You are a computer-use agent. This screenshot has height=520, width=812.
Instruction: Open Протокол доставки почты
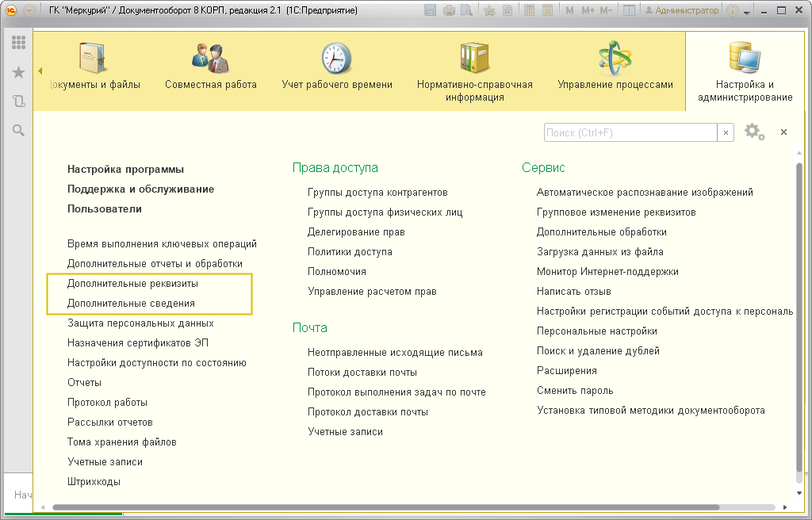[x=368, y=411]
